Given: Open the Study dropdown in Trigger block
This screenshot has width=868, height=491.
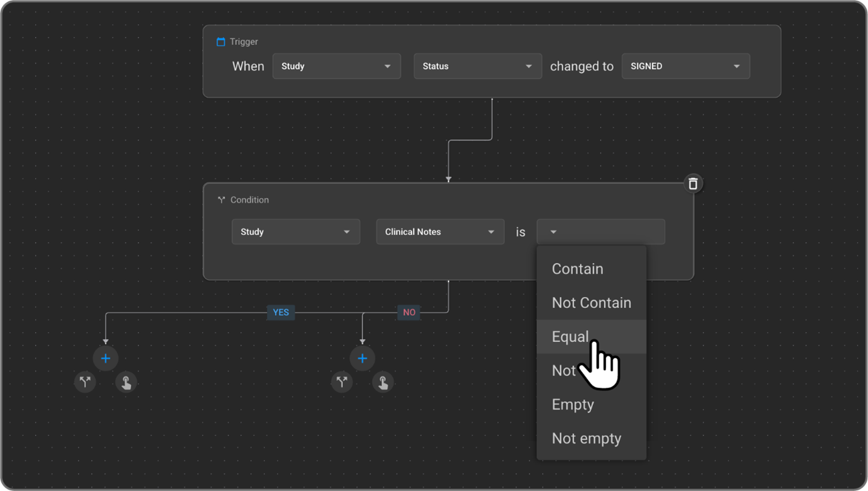Looking at the screenshot, I should pyautogui.click(x=336, y=66).
